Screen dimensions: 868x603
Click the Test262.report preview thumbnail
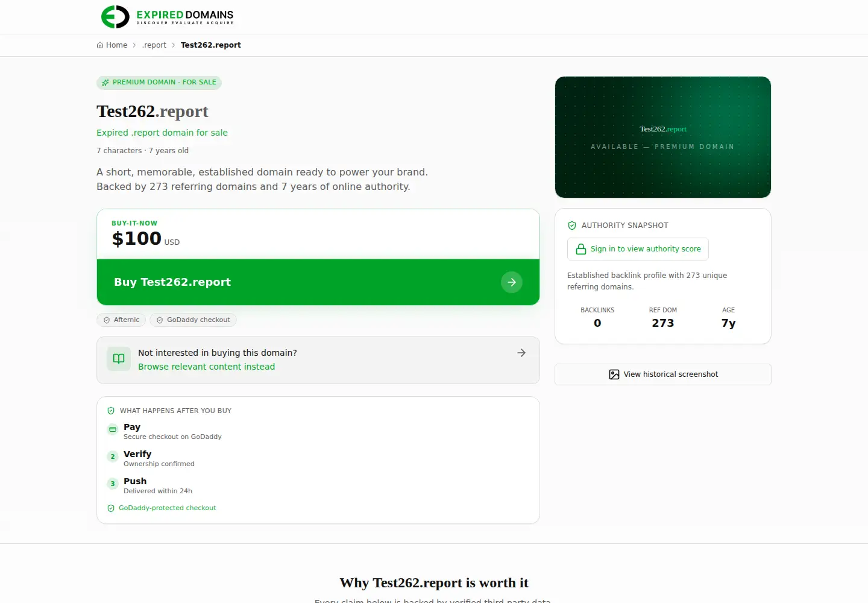click(x=663, y=137)
